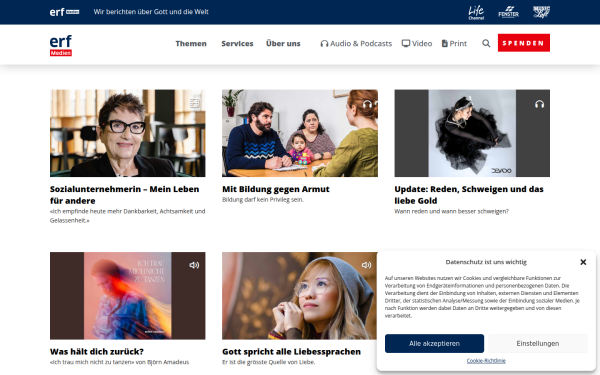Open the search magnifier icon
Screen dimensions: 600x375
[486, 43]
